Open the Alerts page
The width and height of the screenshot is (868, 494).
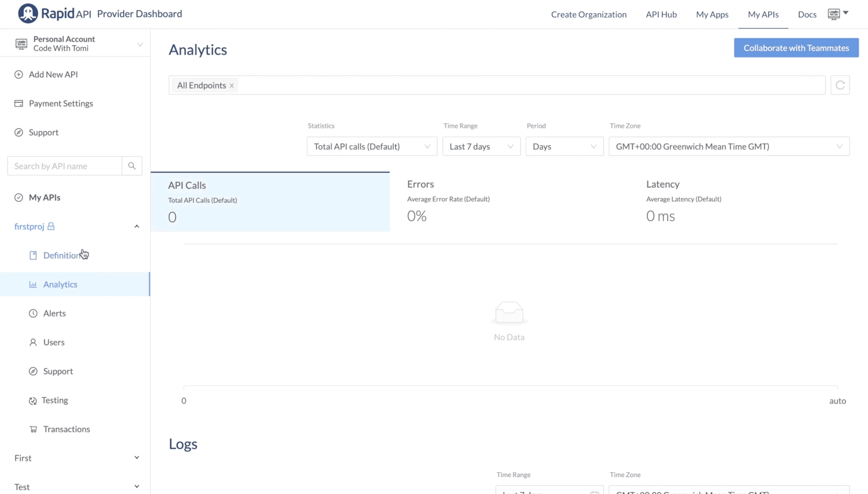(x=54, y=313)
